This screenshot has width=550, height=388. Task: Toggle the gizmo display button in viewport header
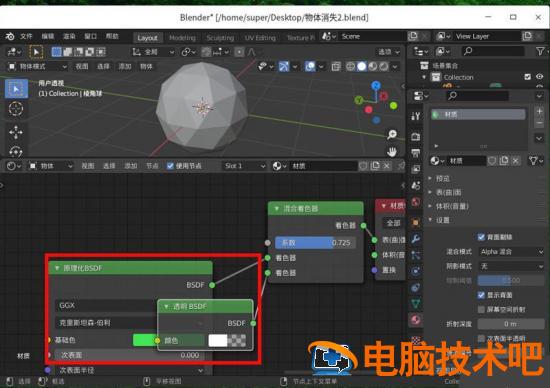click(x=284, y=66)
